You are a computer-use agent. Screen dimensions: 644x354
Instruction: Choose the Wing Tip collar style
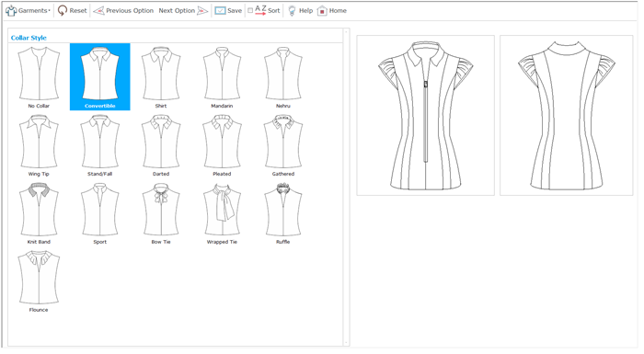coord(39,145)
